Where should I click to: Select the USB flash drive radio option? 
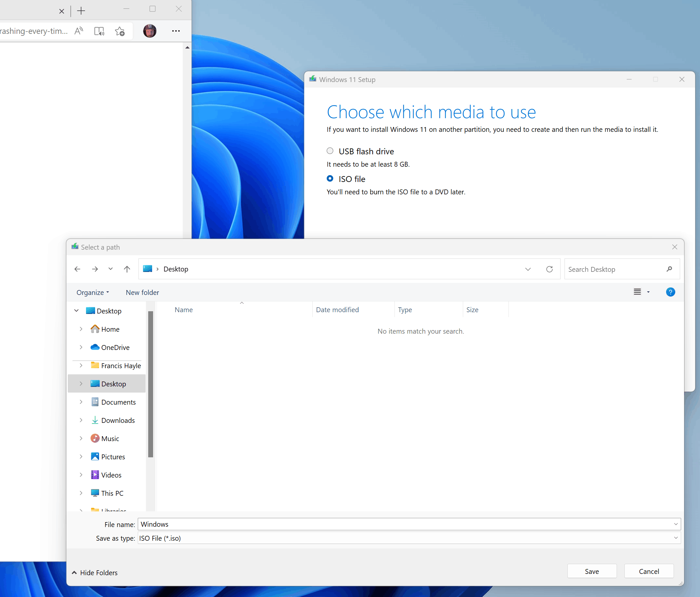330,151
